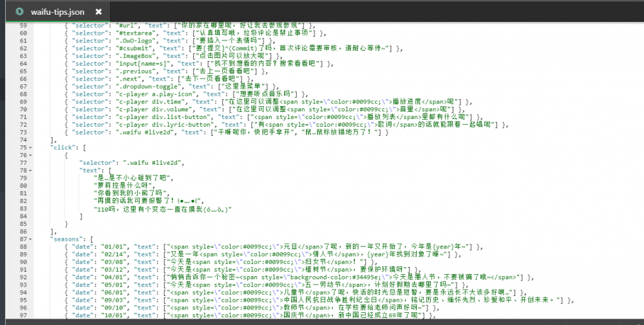Click the ".ImageBox" selector string
Image resolution: width=644 pixels, height=325 pixels.
pos(137,56)
